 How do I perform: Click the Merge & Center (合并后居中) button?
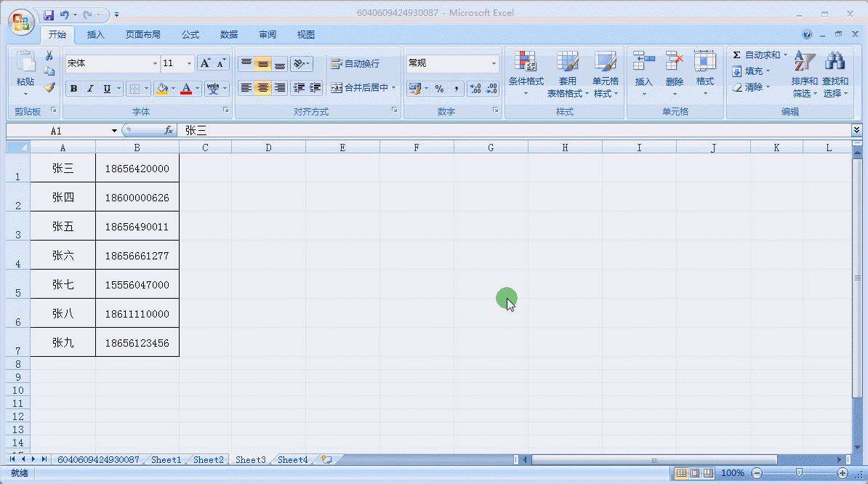(361, 88)
